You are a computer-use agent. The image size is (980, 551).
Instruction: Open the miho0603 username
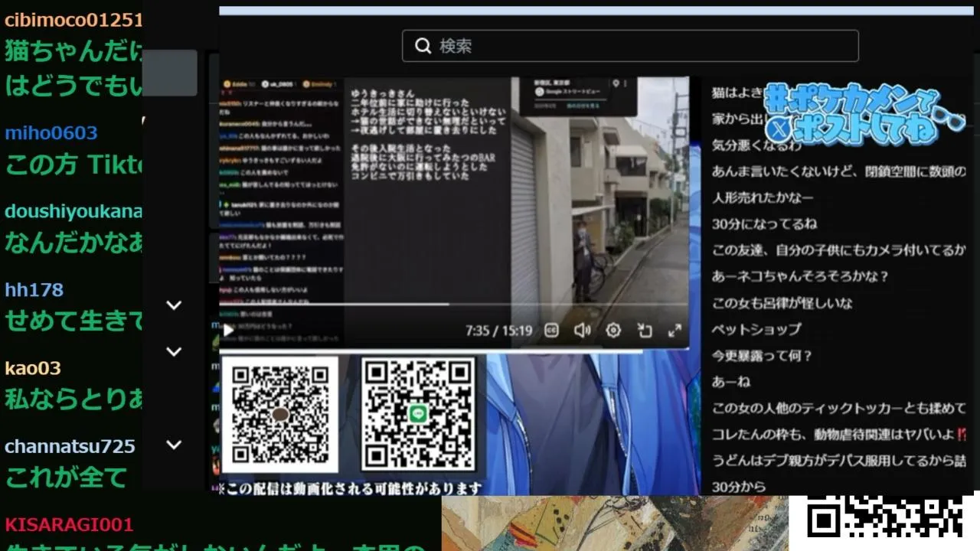point(51,133)
